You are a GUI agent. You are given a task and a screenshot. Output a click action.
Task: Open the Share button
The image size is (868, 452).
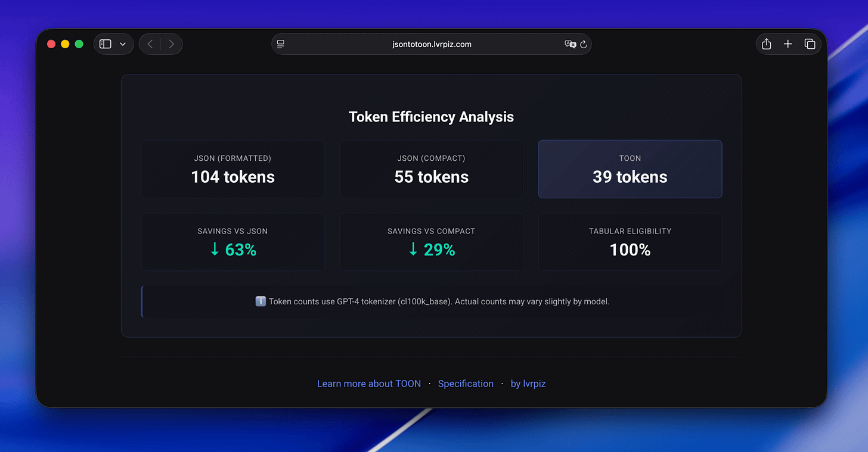(767, 44)
